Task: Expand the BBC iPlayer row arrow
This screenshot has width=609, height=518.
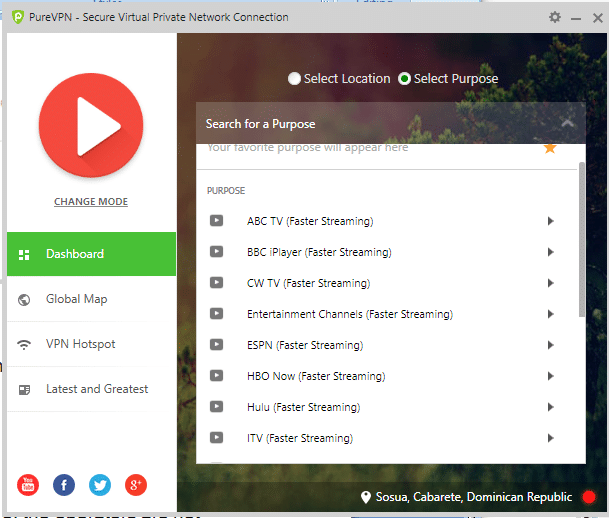Action: click(550, 252)
